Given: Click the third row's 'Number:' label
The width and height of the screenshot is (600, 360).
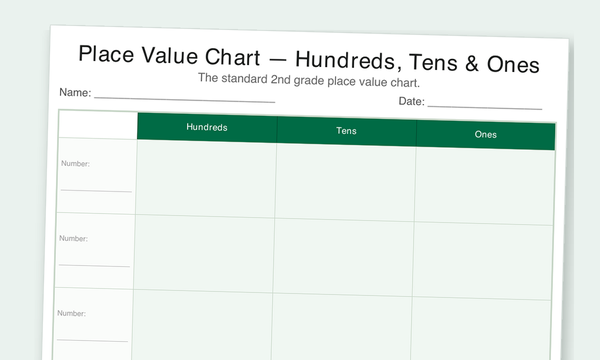Looking at the screenshot, I should (72, 313).
